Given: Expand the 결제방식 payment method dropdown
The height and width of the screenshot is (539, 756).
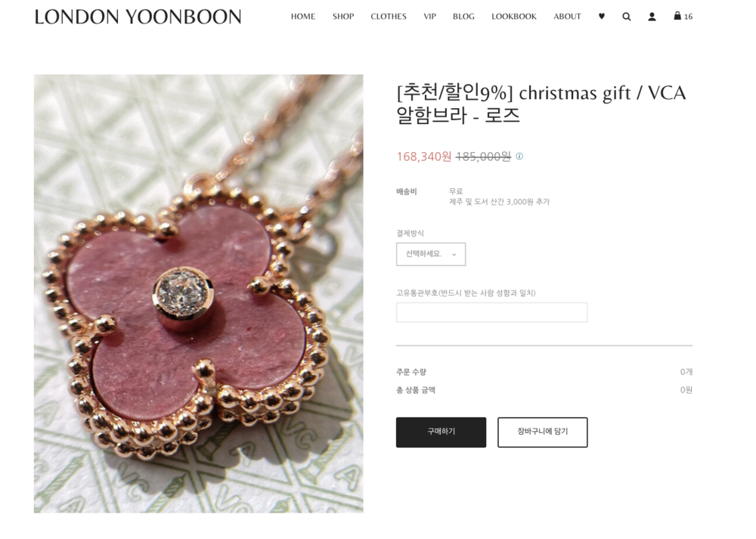Looking at the screenshot, I should click(x=431, y=254).
